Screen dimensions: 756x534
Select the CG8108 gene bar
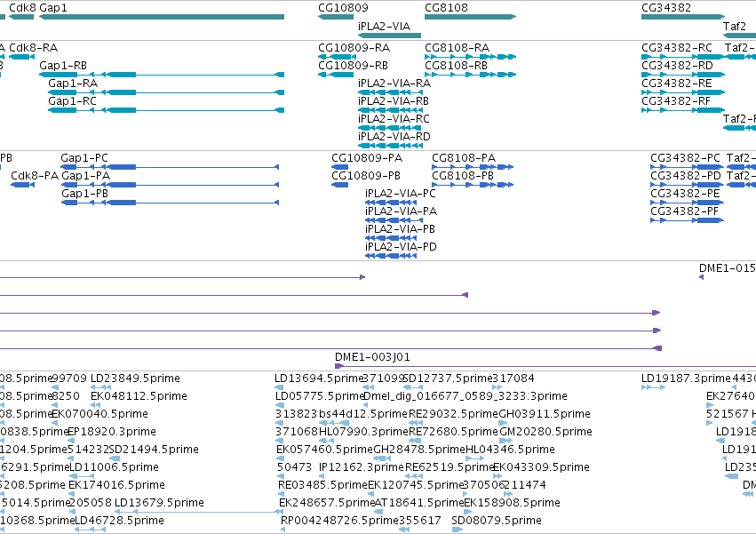[x=471, y=17]
